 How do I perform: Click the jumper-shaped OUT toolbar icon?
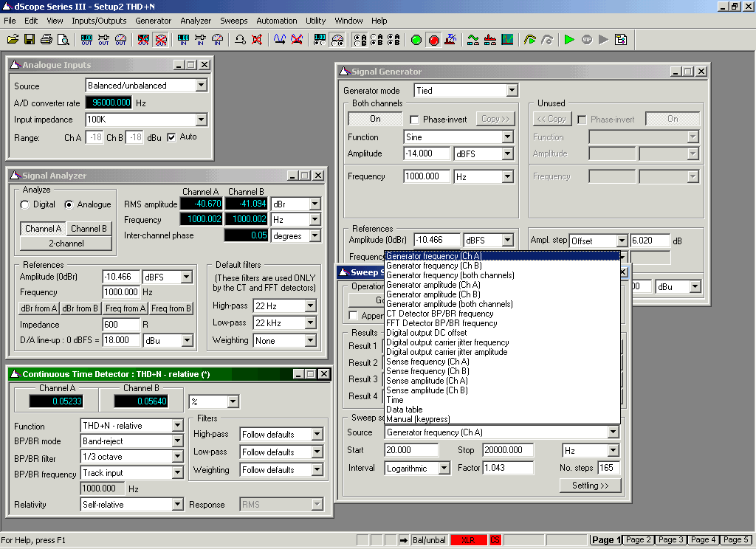pos(103,40)
